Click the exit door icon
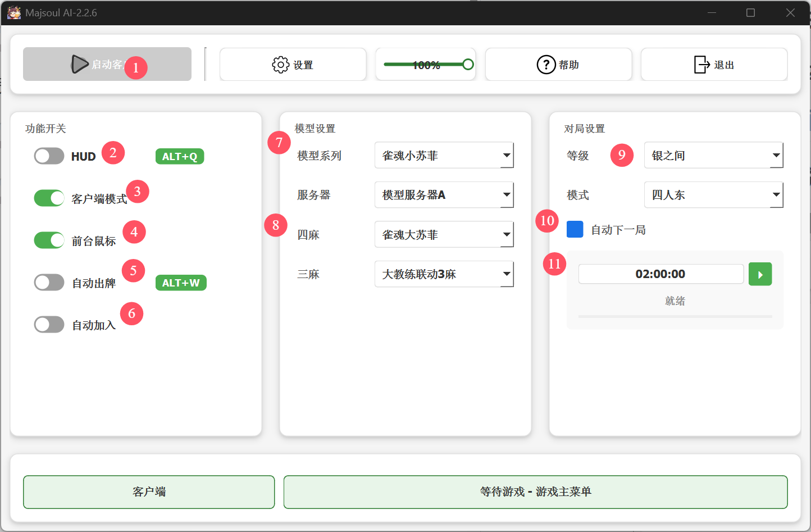The image size is (811, 532). pos(701,65)
